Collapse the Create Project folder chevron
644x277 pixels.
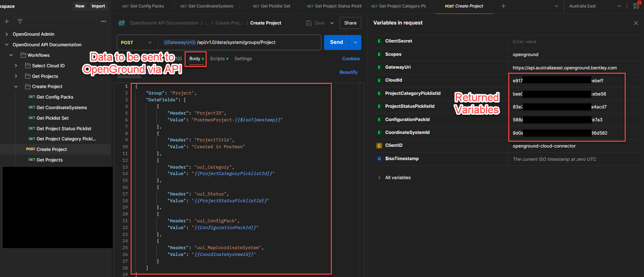coord(16,87)
